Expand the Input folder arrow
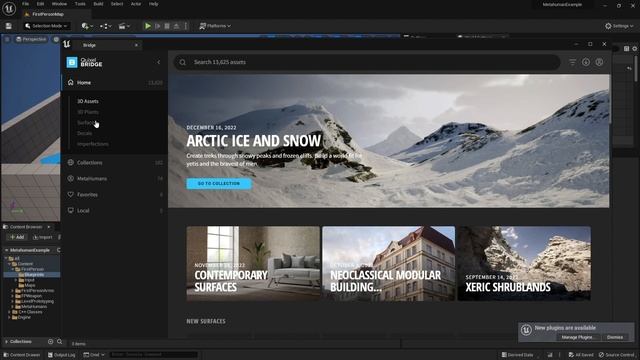 (16, 280)
